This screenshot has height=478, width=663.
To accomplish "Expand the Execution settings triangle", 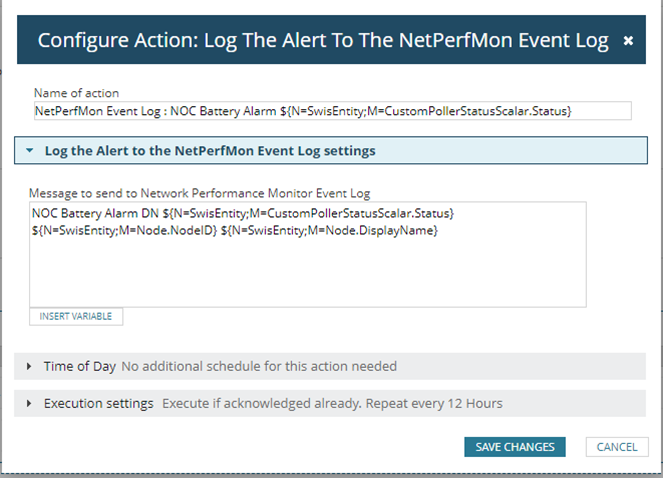I will click(x=30, y=404).
